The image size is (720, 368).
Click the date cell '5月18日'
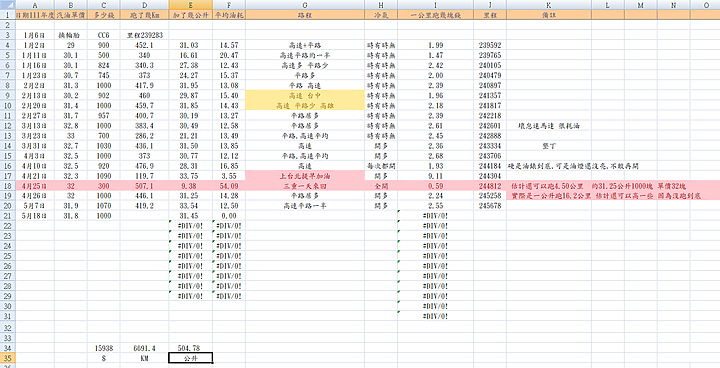click(34, 216)
